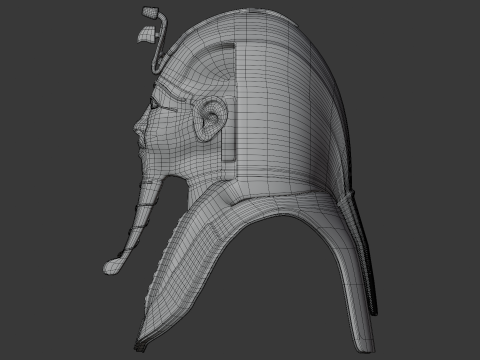Select the pharaoh mask's ear mesh
480x360 pixels.
(209, 118)
